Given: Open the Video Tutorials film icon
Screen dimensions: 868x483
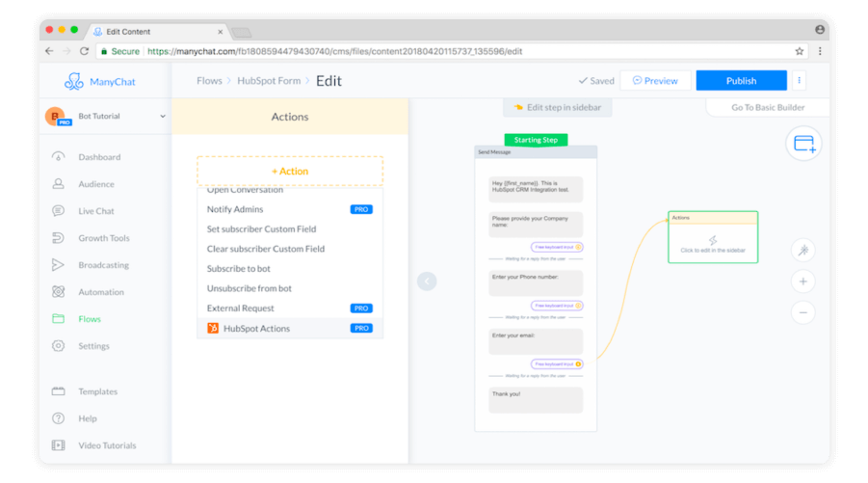Looking at the screenshot, I should 58,444.
